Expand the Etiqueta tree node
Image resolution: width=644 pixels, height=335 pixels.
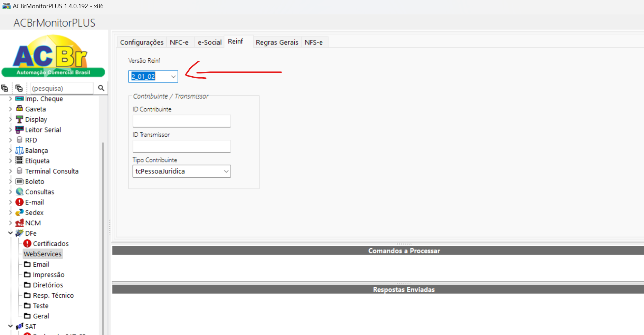(x=10, y=161)
